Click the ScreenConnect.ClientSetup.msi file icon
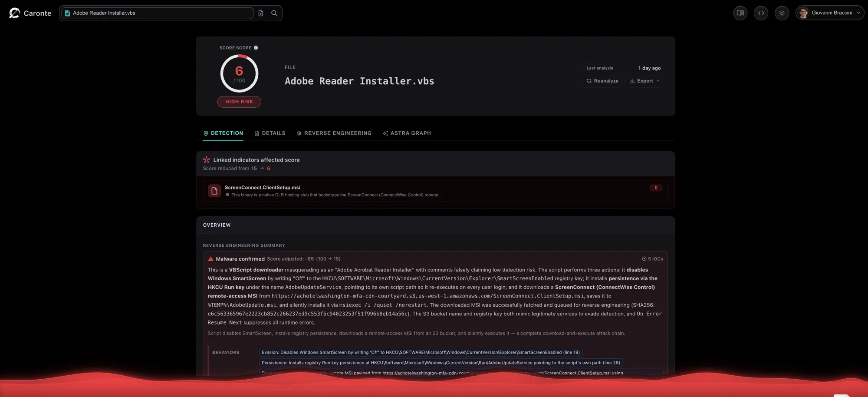This screenshot has width=868, height=397. pos(214,191)
